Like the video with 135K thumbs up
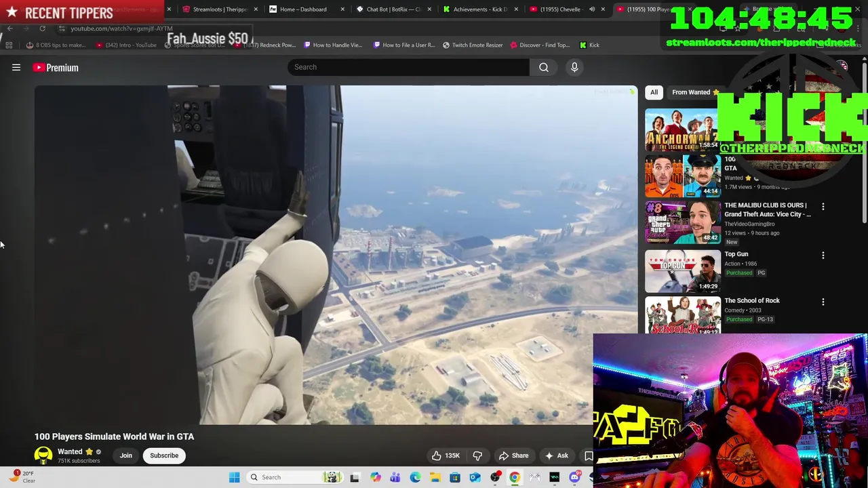 (x=446, y=455)
